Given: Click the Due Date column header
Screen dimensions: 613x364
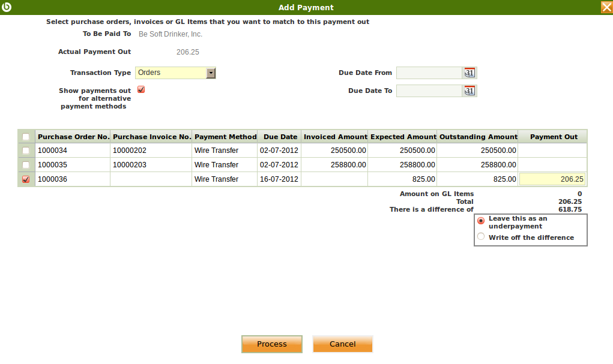Looking at the screenshot, I should (x=280, y=137).
